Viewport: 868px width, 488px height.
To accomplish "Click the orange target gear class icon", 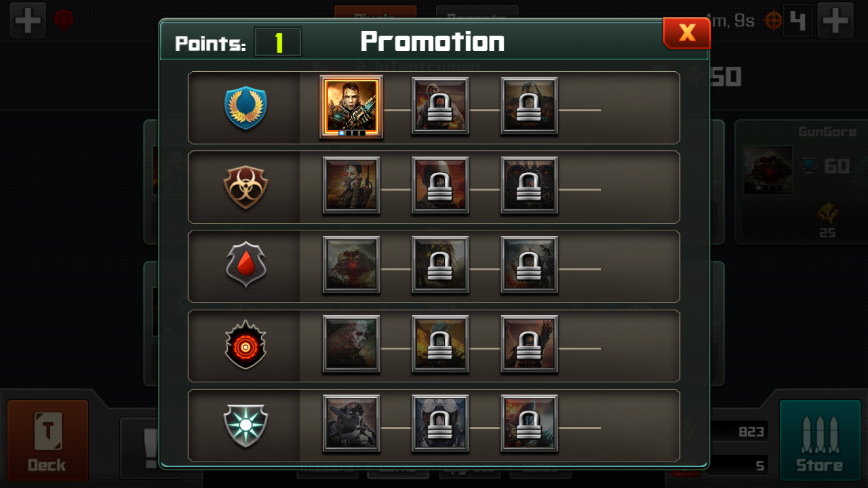I will tap(245, 345).
